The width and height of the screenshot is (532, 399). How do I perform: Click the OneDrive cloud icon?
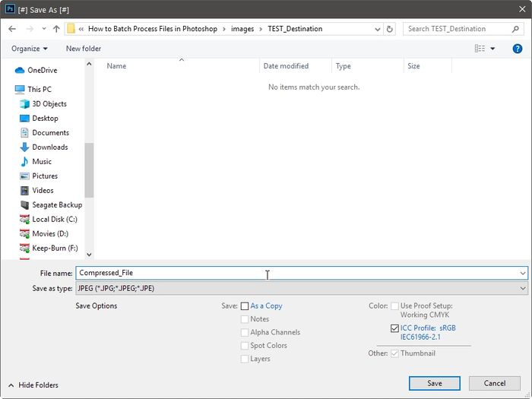(x=20, y=70)
